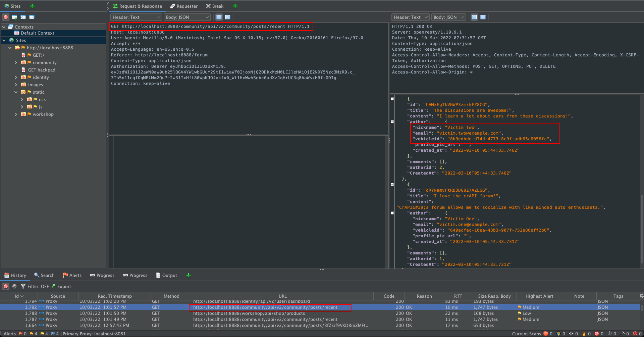Screen dimensions: 644x337
Task: Open the request Header: Text dropdown
Action: coord(136,17)
